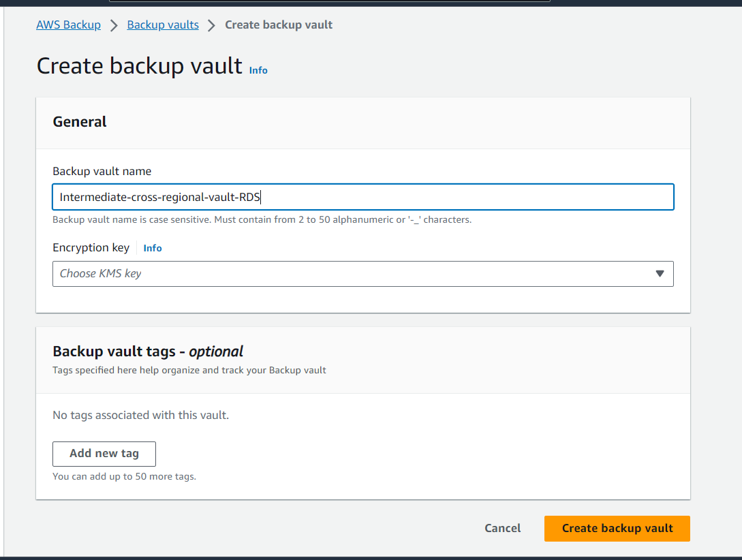Click the Create backup vault page title
This screenshot has height=560, width=742.
point(139,66)
